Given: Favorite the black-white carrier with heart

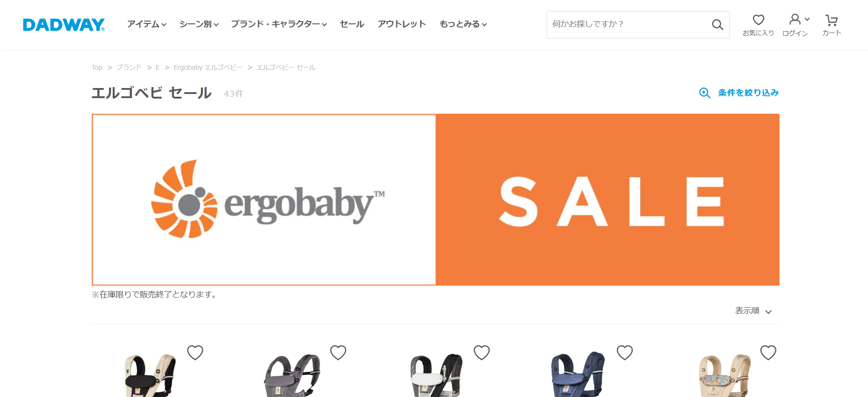Looking at the screenshot, I should click(482, 353).
